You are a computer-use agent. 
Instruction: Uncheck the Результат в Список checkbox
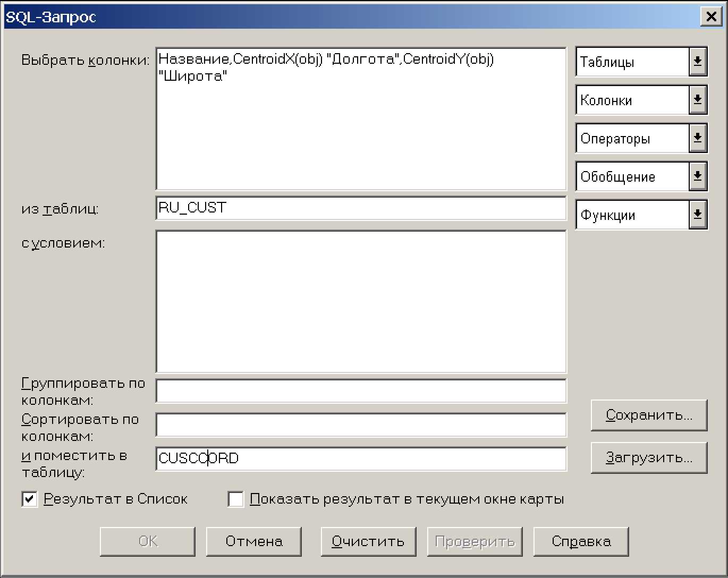pyautogui.click(x=30, y=499)
